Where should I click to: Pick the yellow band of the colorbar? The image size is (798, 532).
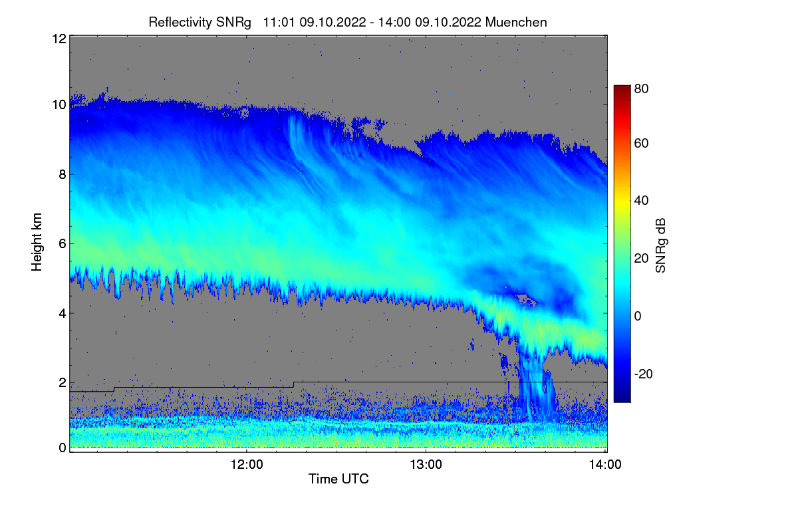(621, 203)
